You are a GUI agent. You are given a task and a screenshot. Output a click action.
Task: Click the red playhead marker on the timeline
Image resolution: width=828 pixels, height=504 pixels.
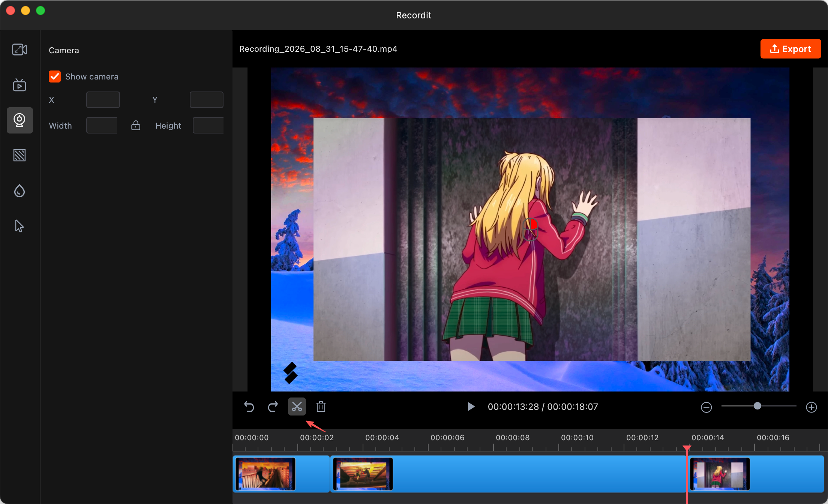click(x=687, y=448)
